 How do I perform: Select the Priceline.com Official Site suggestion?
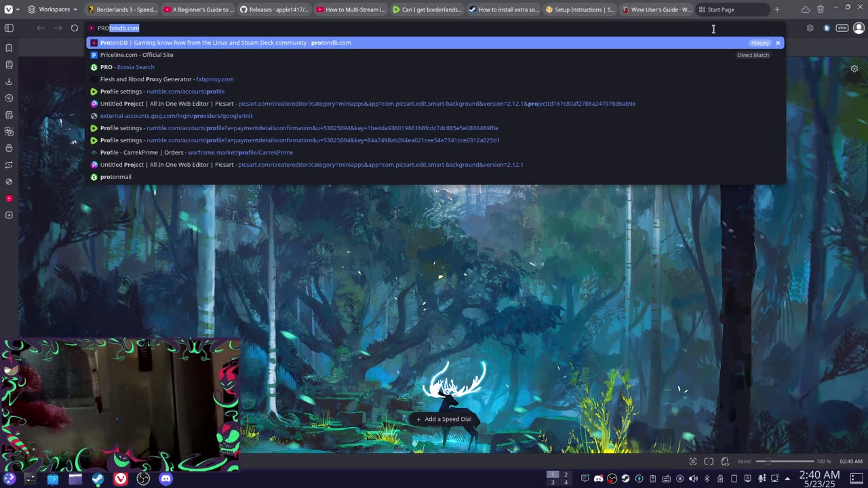pyautogui.click(x=435, y=55)
